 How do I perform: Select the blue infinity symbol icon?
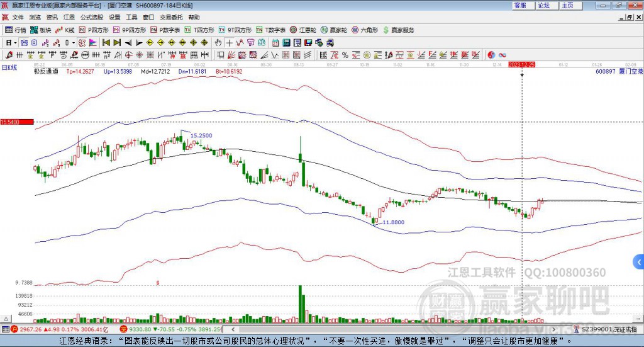coord(502,55)
